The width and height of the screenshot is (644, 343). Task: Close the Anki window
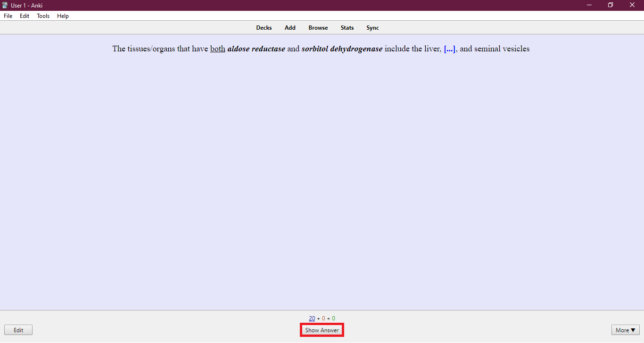pos(632,5)
